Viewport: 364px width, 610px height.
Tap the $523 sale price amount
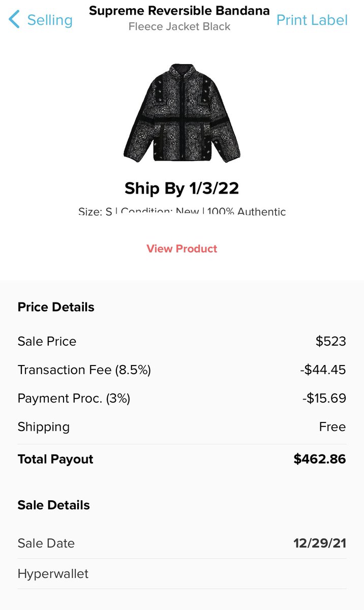[330, 341]
